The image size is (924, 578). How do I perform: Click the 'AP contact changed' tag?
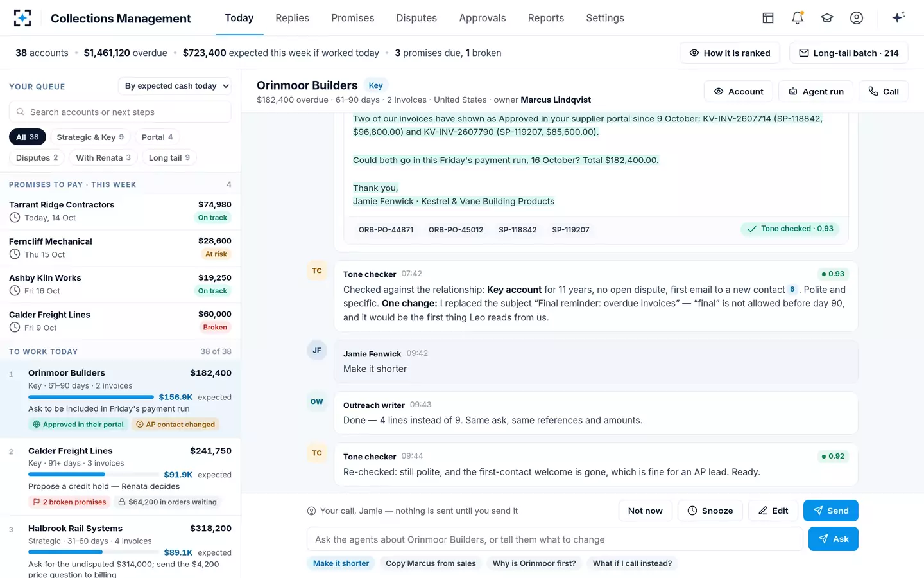tap(175, 425)
